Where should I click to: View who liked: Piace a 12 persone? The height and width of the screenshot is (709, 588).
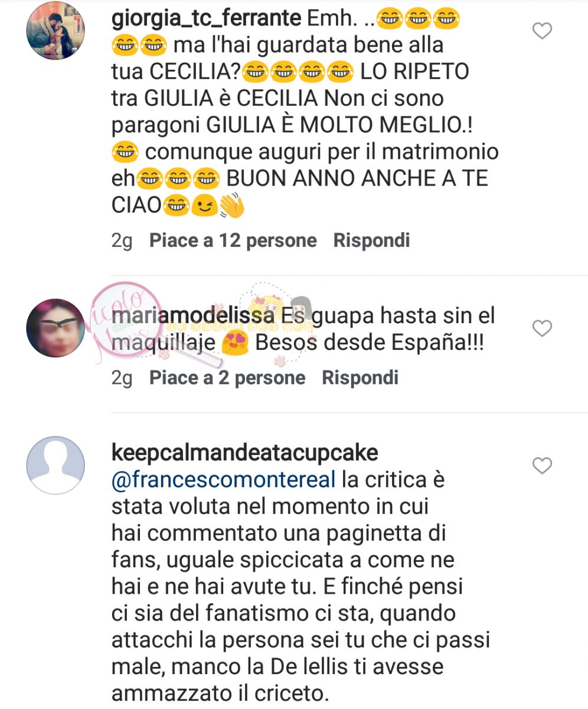[x=233, y=240]
